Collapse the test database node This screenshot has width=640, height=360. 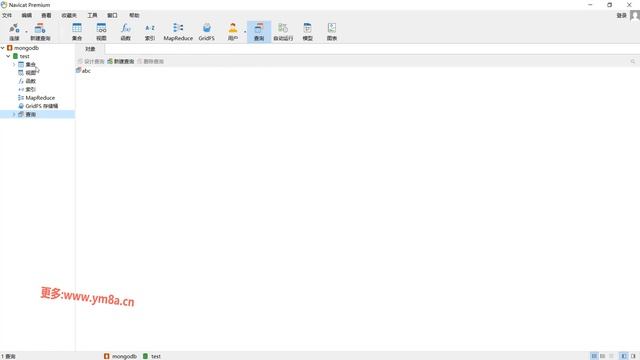[x=8, y=56]
